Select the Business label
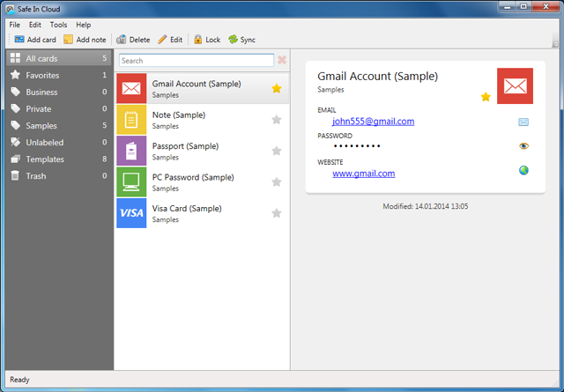Viewport: 564px width, 392px height. [x=59, y=92]
